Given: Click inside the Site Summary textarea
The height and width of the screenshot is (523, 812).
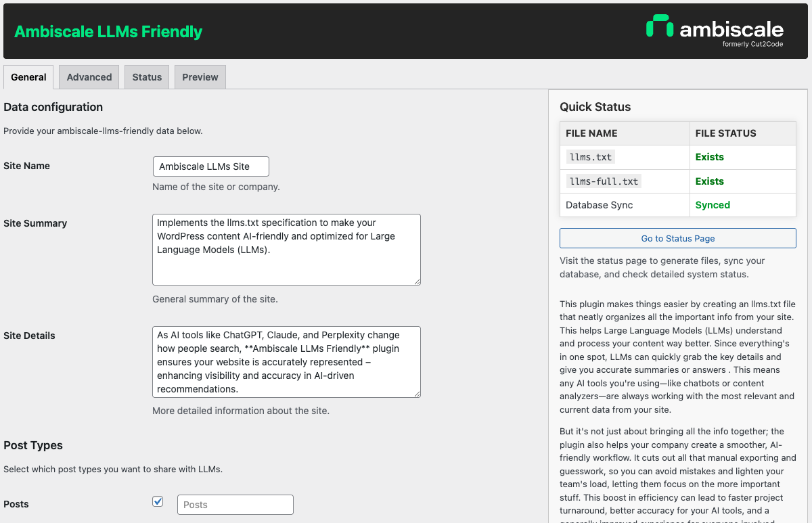Looking at the screenshot, I should [286, 250].
